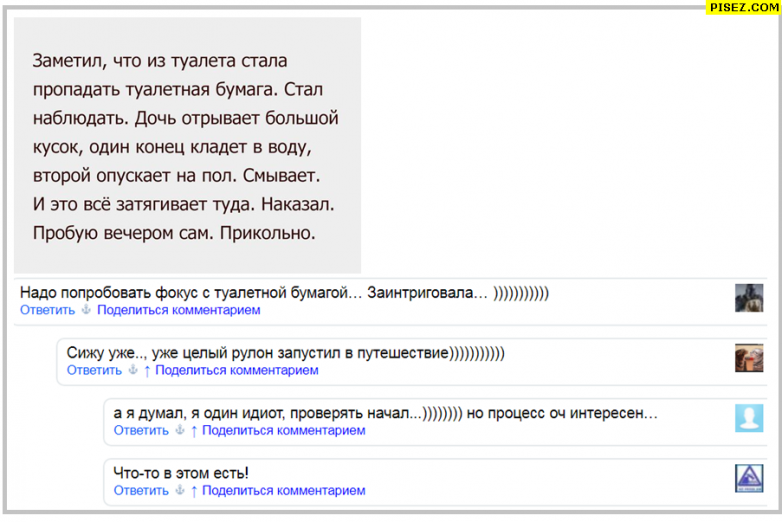The height and width of the screenshot is (522, 782).
Task: Reply to the "Сижу уже" comment
Action: (x=94, y=370)
